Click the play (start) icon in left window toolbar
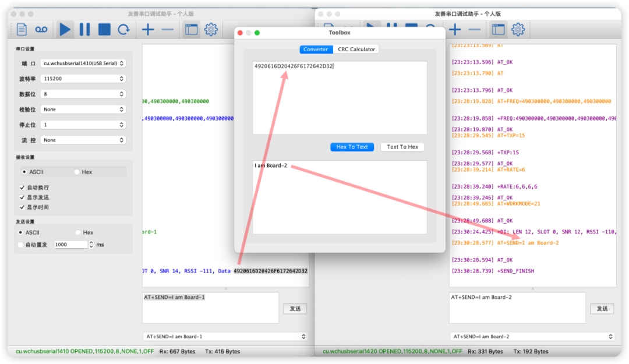 tap(65, 29)
